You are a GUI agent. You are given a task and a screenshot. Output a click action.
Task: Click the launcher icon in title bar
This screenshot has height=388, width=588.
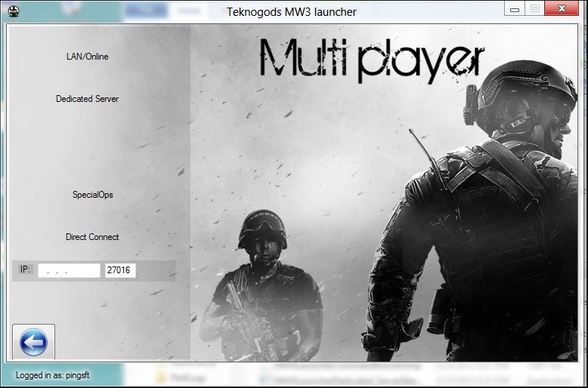pos(14,11)
